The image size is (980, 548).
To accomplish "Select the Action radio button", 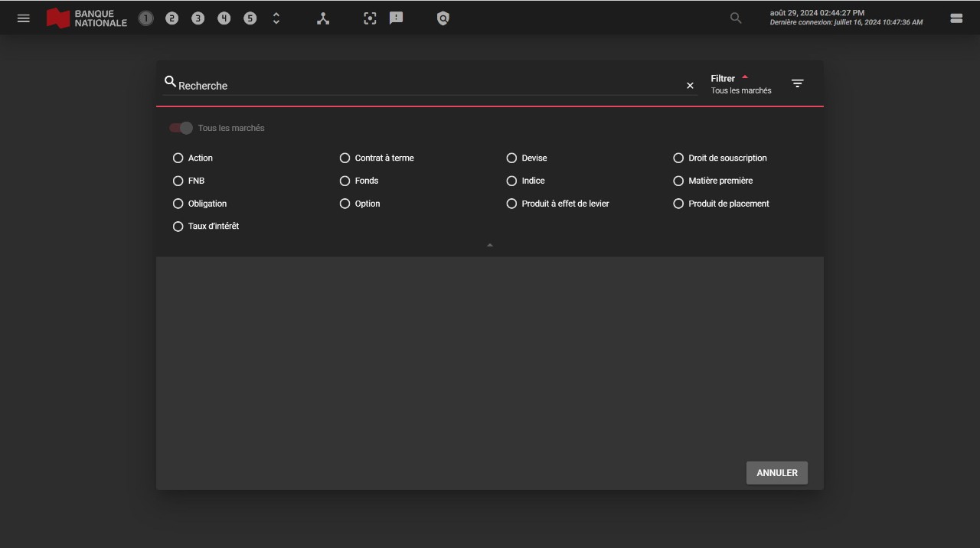I will tap(178, 158).
